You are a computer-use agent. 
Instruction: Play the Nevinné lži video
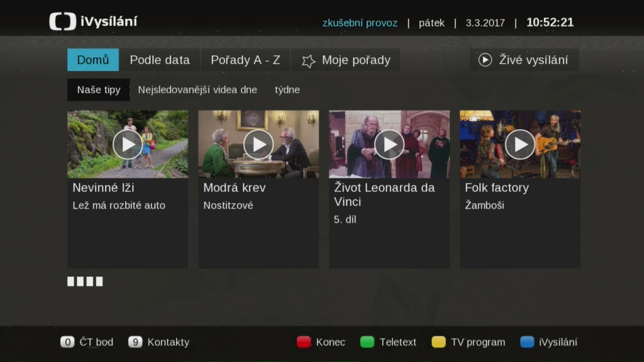point(128,145)
